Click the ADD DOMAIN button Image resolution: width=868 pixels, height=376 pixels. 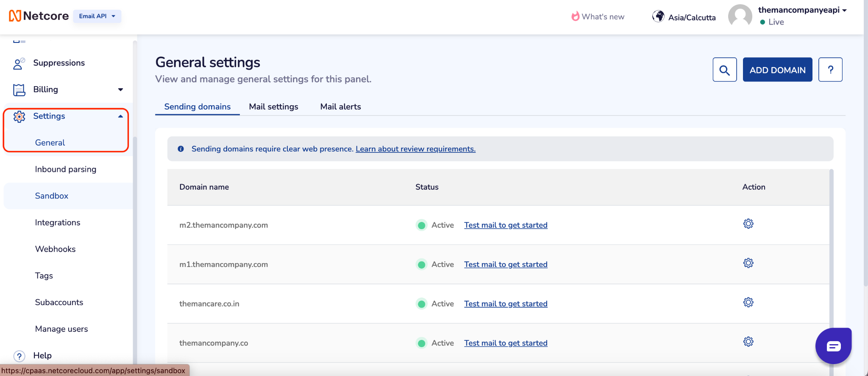[x=778, y=70]
